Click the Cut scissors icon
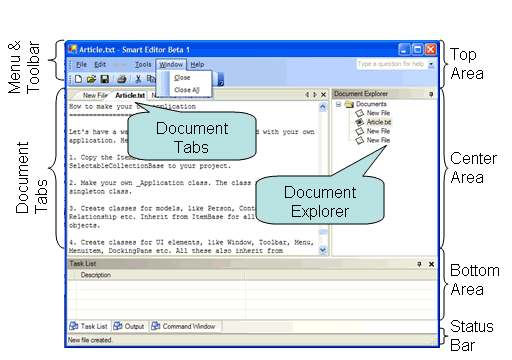This screenshot has width=512, height=360. (138, 79)
